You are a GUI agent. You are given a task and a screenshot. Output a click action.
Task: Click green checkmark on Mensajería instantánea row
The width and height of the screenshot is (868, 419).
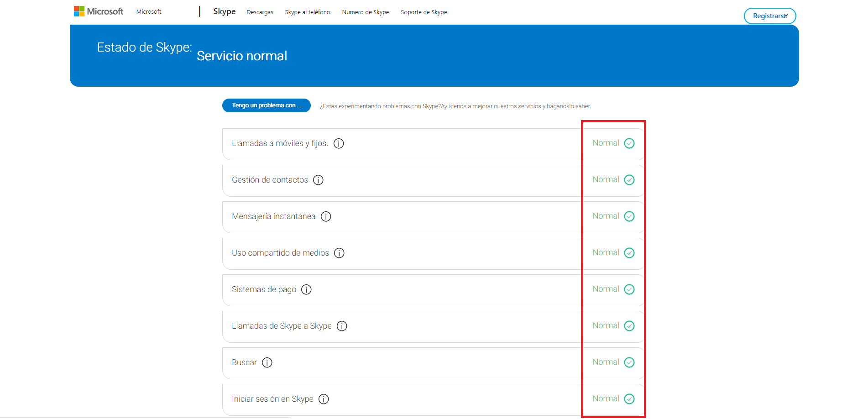[x=629, y=216]
